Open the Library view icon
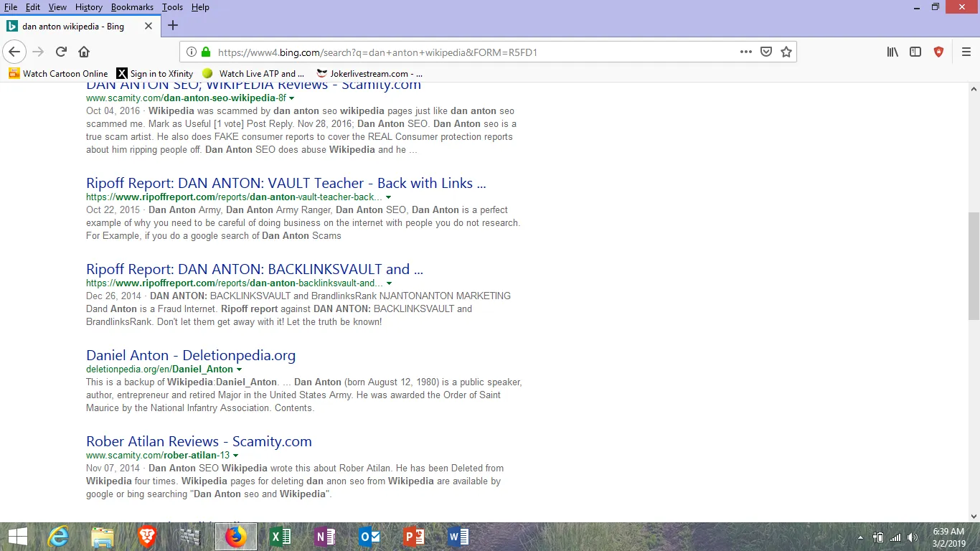 tap(892, 52)
